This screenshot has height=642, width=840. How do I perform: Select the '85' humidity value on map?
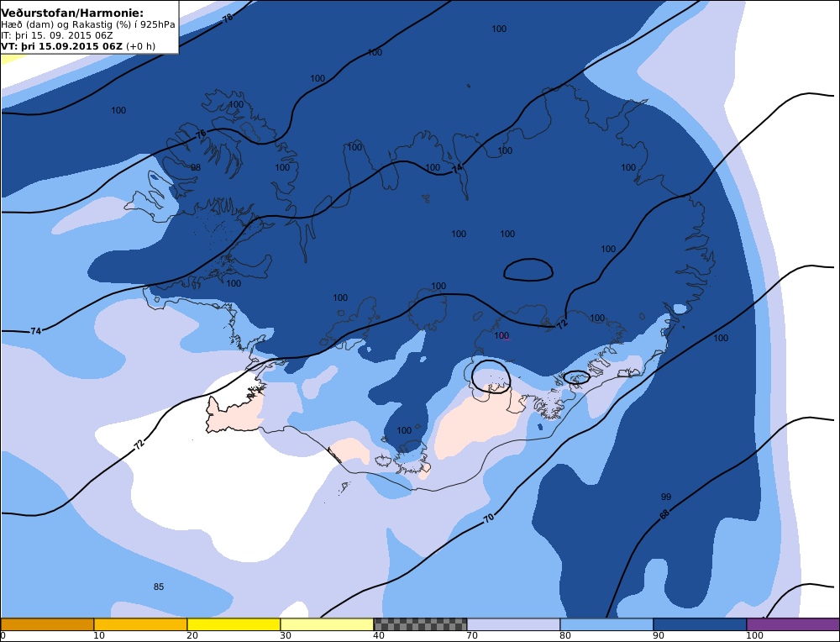tap(159, 587)
